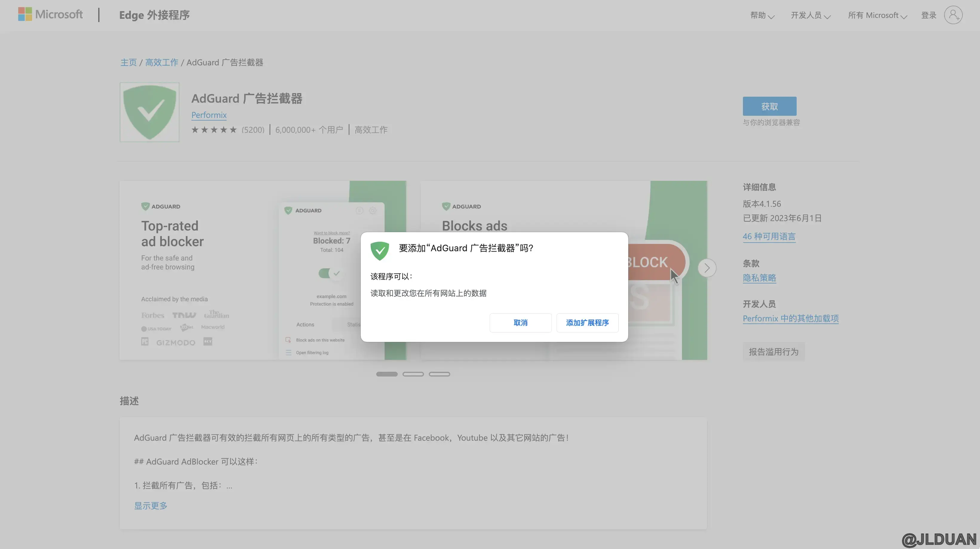Click the AdGuard shield icon in dialog
The width and height of the screenshot is (980, 549).
coord(380,251)
